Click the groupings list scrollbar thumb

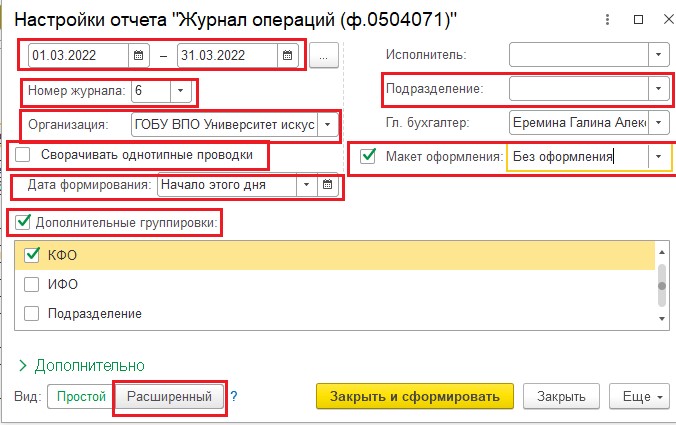662,285
